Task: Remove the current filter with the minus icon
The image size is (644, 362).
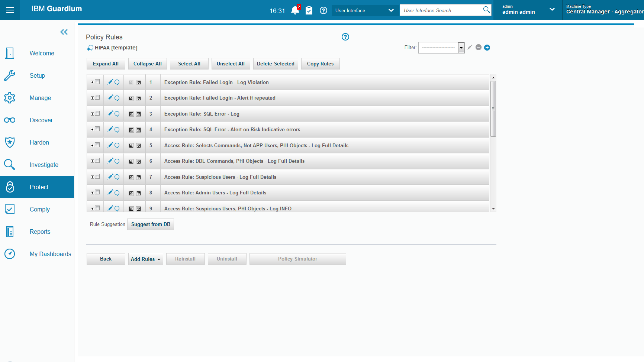Action: click(478, 48)
